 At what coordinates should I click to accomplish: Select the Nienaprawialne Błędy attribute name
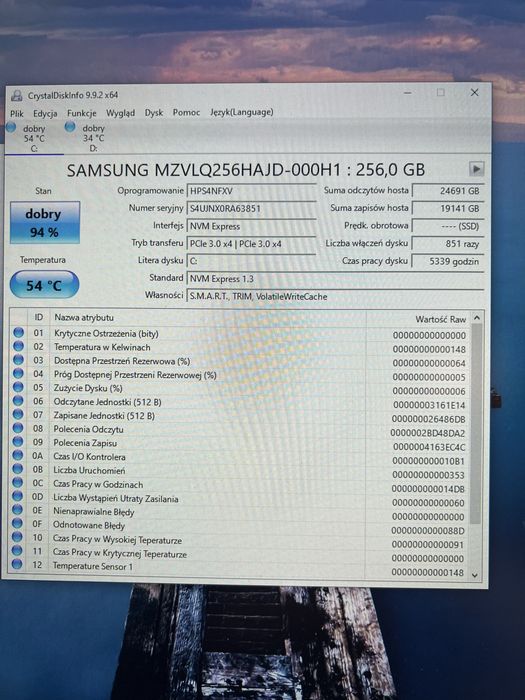[94, 512]
